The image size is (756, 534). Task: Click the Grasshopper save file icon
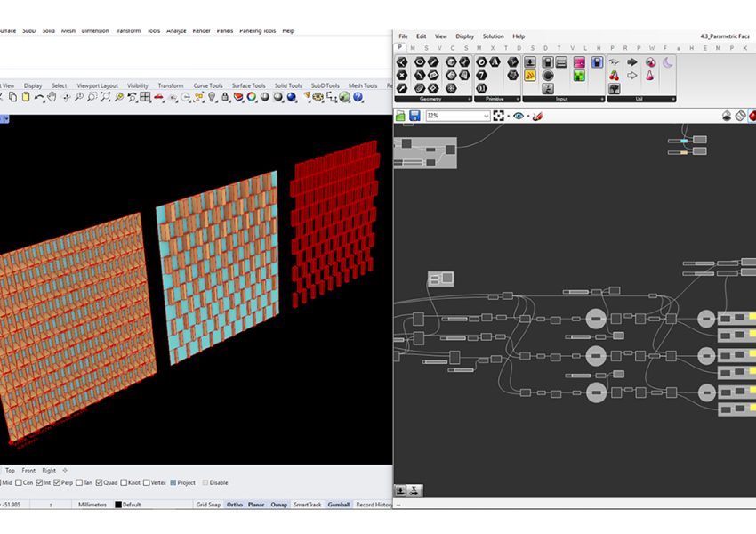tap(414, 116)
